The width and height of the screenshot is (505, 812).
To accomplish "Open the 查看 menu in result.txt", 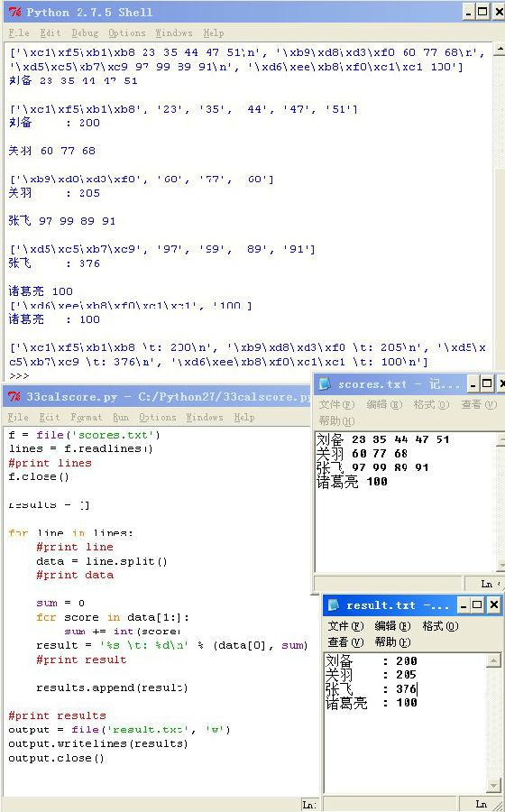I will 345,642.
